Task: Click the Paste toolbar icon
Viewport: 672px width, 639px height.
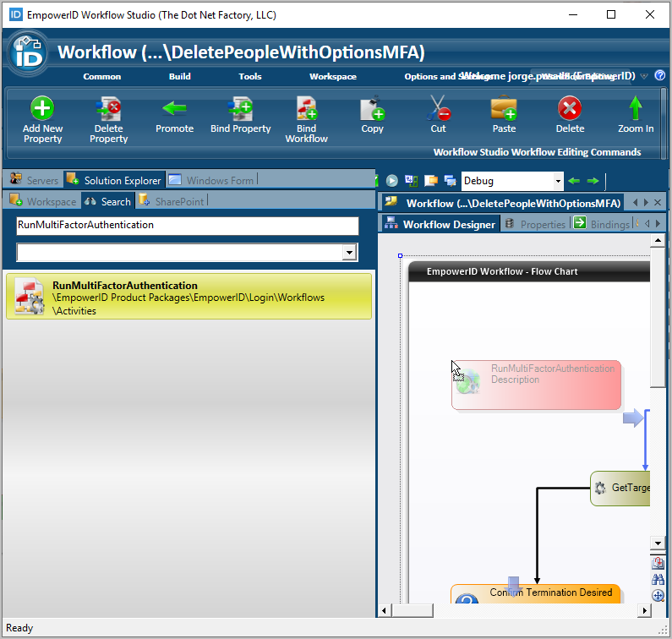Action: pyautogui.click(x=504, y=108)
